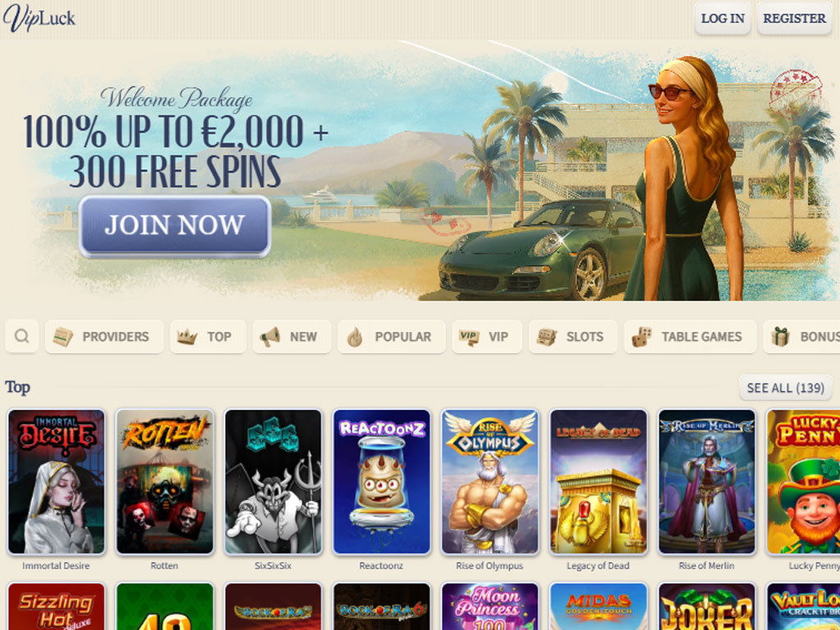The image size is (840, 630).
Task: Click the Log In button
Action: click(723, 18)
